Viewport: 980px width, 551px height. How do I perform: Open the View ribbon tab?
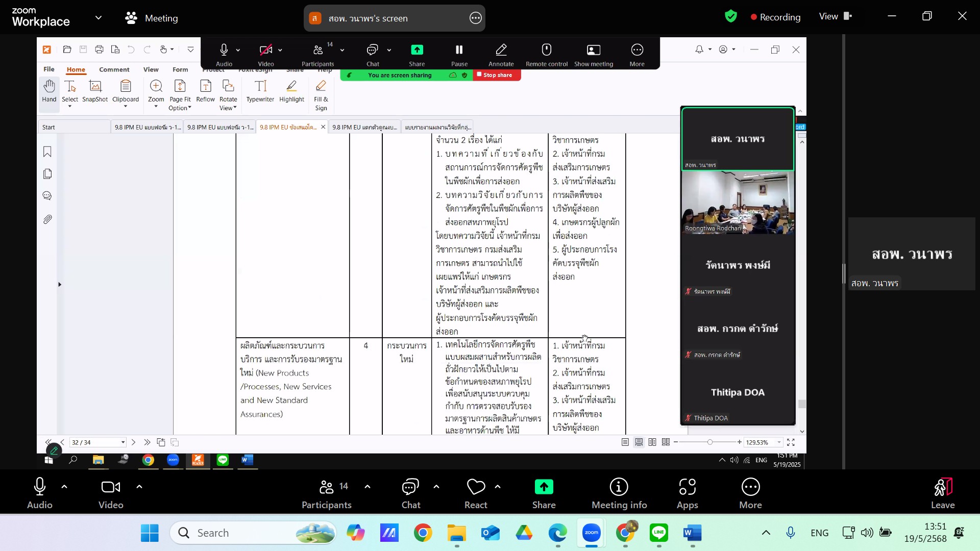(151, 69)
